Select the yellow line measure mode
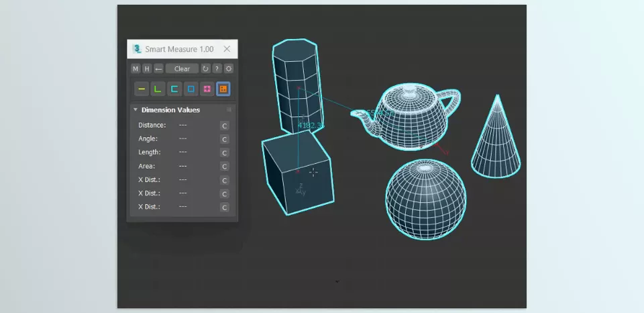The width and height of the screenshot is (644, 313). (x=142, y=89)
